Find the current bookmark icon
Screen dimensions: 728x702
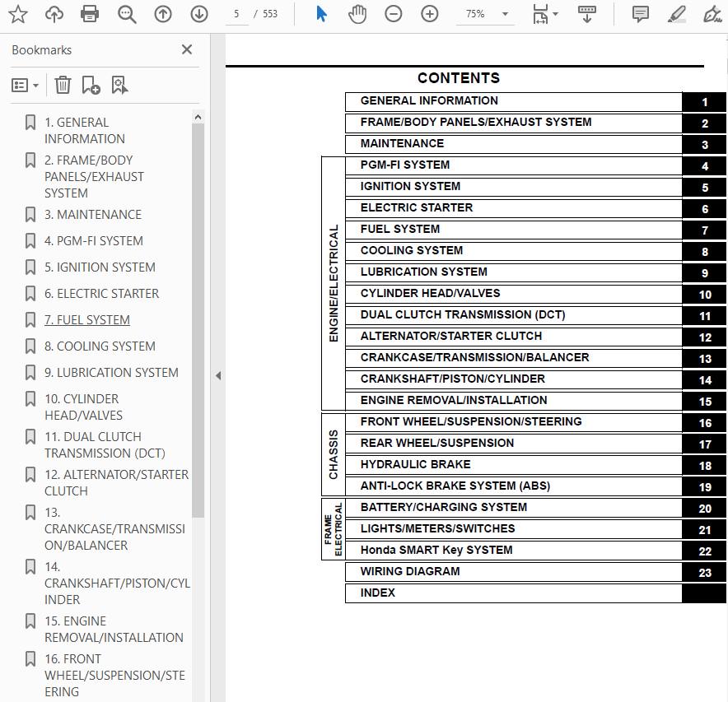[119, 86]
